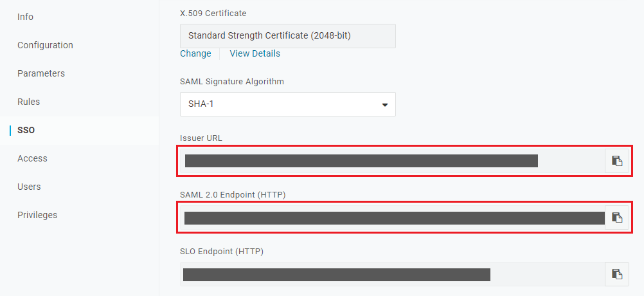
Task: Select the SSO section
Action: point(26,130)
